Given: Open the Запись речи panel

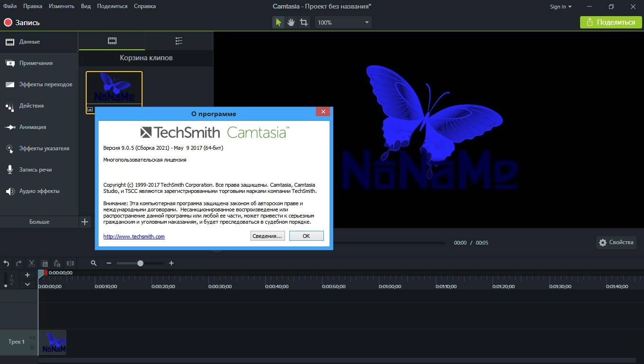Looking at the screenshot, I should click(x=39, y=170).
